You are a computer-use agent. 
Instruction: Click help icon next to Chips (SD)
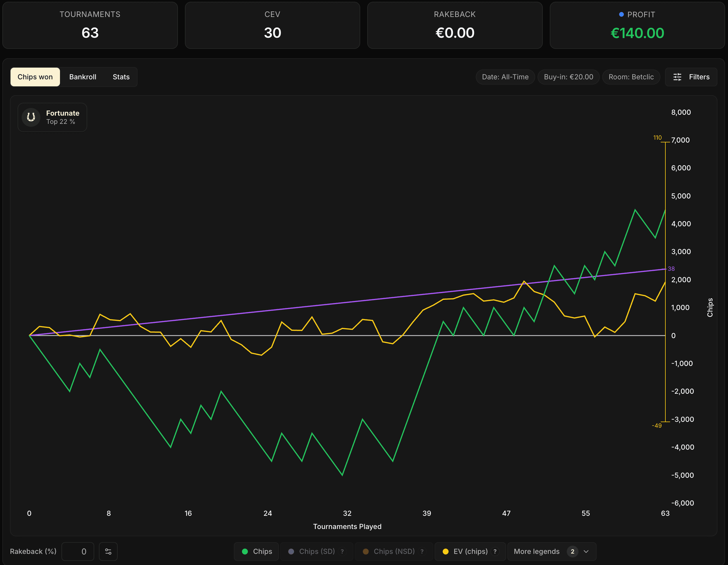tap(342, 551)
